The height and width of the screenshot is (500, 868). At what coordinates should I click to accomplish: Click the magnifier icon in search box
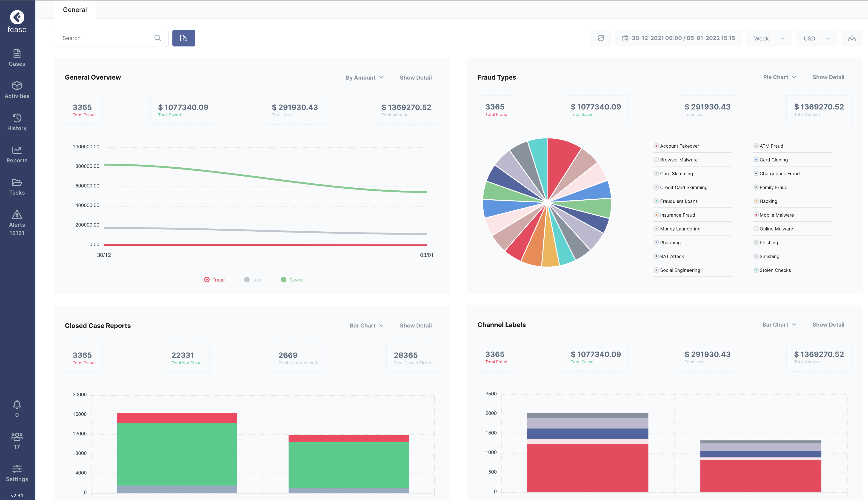tap(157, 38)
